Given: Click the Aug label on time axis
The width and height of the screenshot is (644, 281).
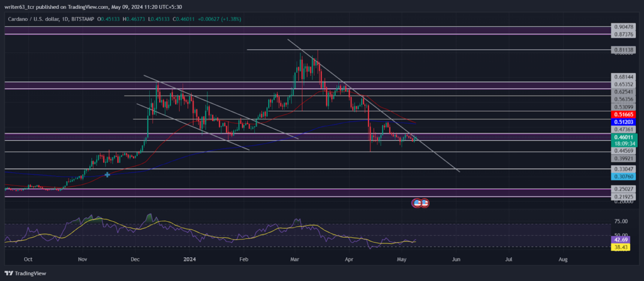Looking at the screenshot, I should pos(563,259).
